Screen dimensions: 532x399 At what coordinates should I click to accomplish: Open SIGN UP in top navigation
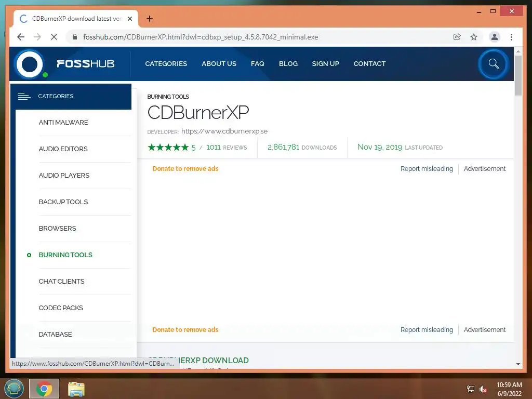tap(325, 64)
